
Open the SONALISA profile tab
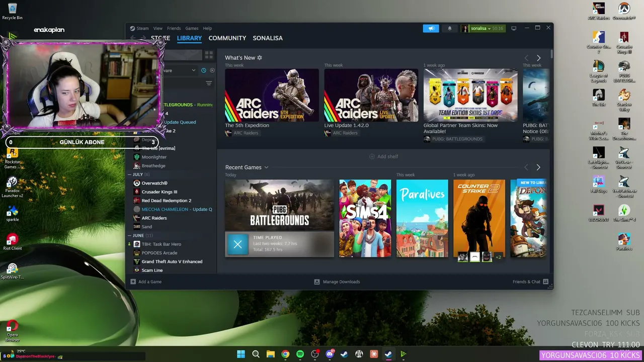[x=268, y=38]
